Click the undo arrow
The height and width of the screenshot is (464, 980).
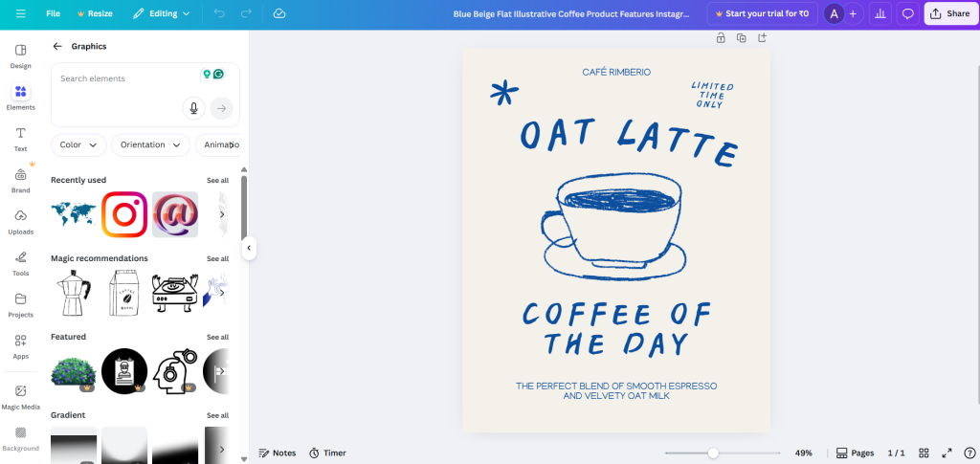point(219,13)
